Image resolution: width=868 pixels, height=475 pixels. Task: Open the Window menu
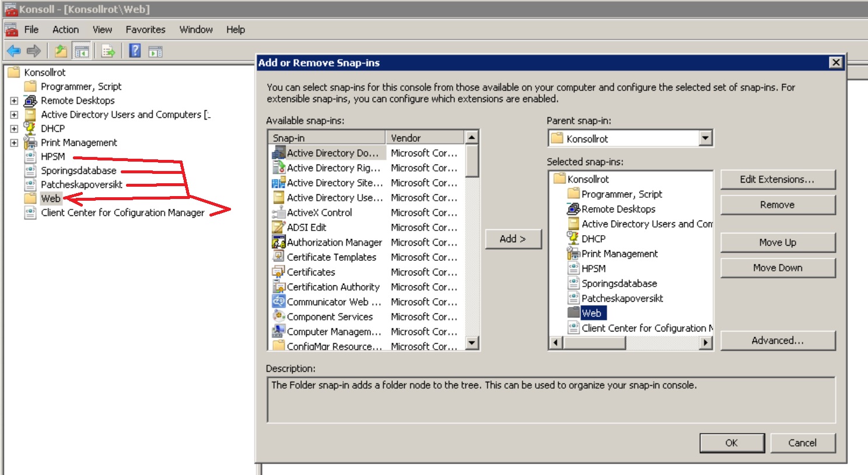coord(196,29)
